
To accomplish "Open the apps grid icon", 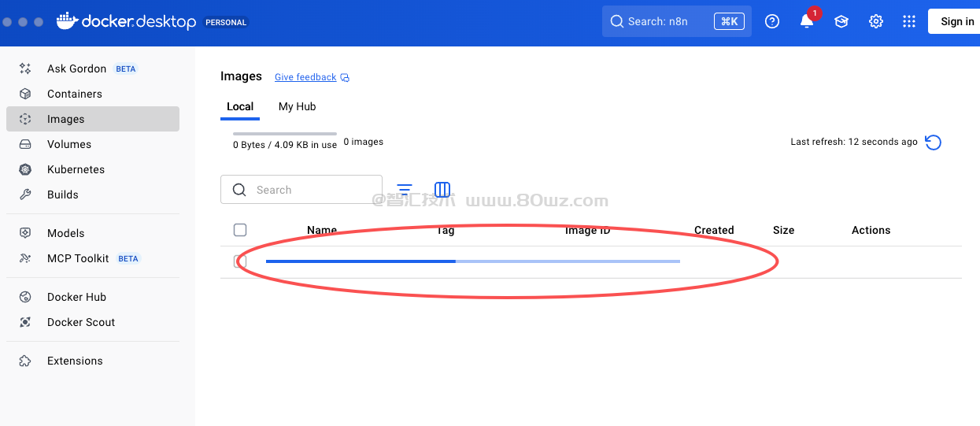I will (909, 21).
